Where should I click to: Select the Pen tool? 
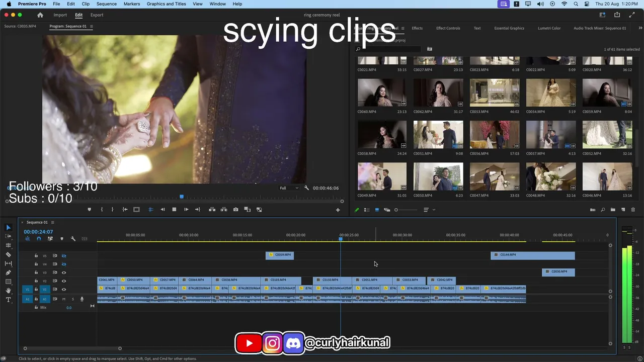8,273
